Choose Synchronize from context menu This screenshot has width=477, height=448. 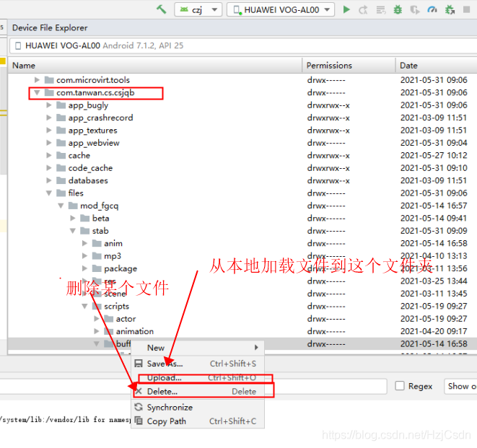coord(198,408)
